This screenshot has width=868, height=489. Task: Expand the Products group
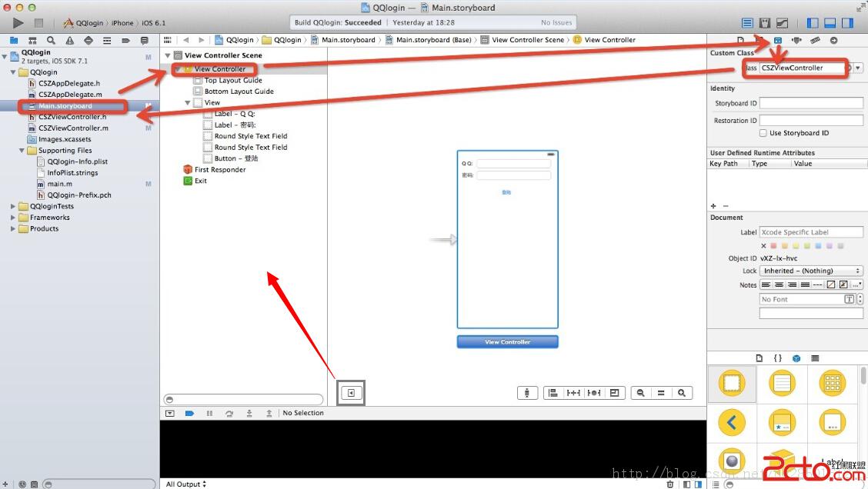(x=13, y=228)
